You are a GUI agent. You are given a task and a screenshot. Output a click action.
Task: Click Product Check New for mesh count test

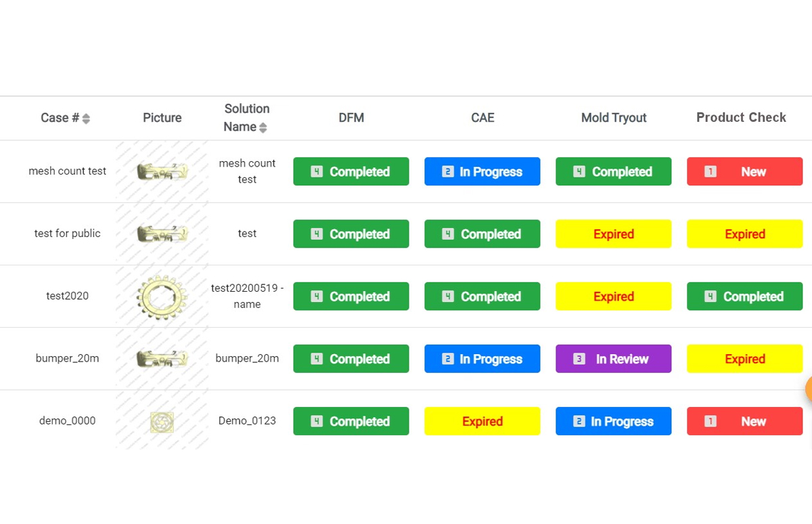(745, 171)
